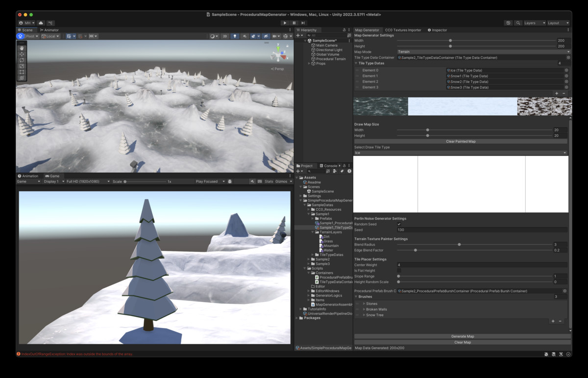Click the Project panel add (+) button
The width and height of the screenshot is (588, 378).
point(298,171)
